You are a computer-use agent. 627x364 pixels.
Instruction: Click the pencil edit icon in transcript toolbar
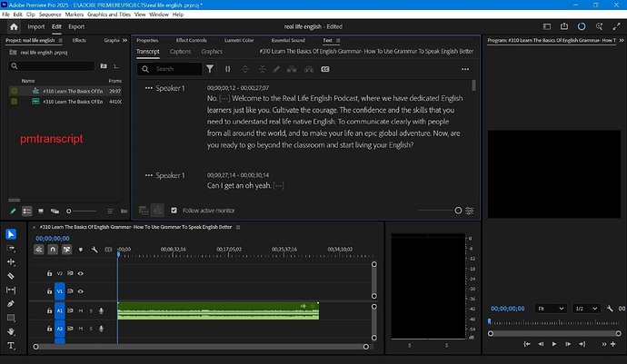point(276,69)
